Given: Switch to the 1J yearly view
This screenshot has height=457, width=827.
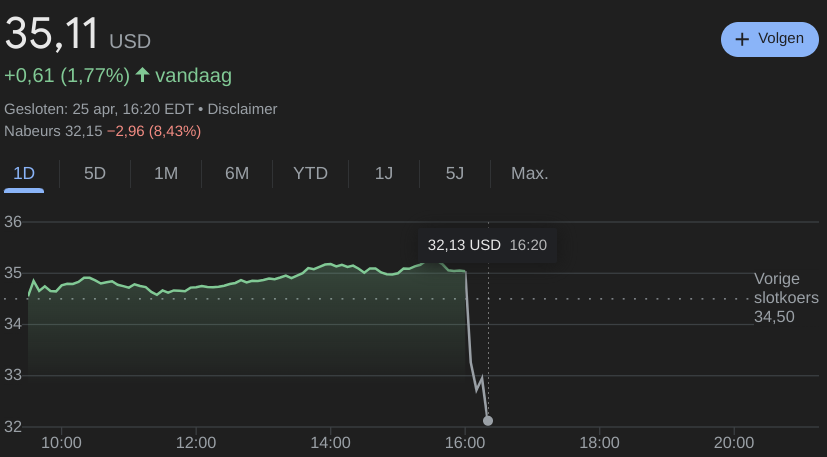Looking at the screenshot, I should click(384, 173).
